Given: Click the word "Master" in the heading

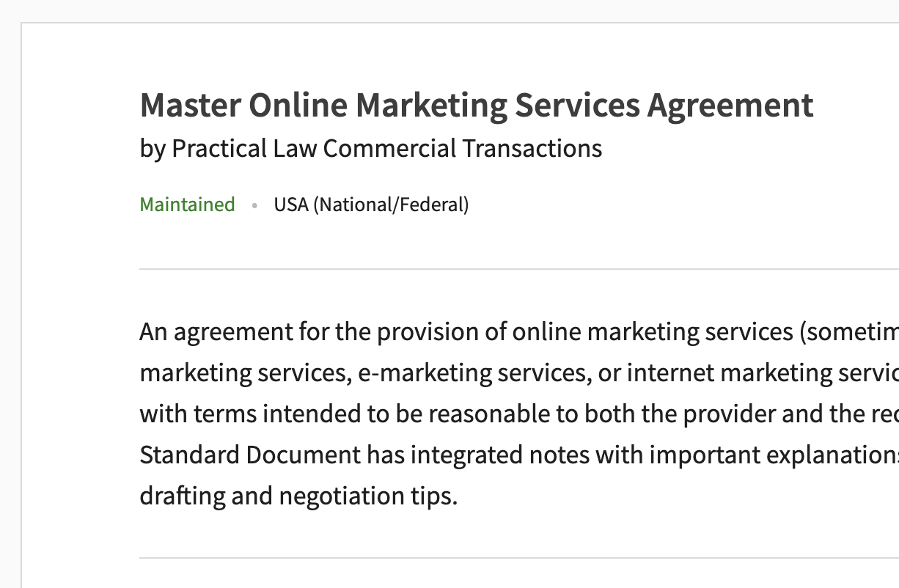Looking at the screenshot, I should click(190, 106).
